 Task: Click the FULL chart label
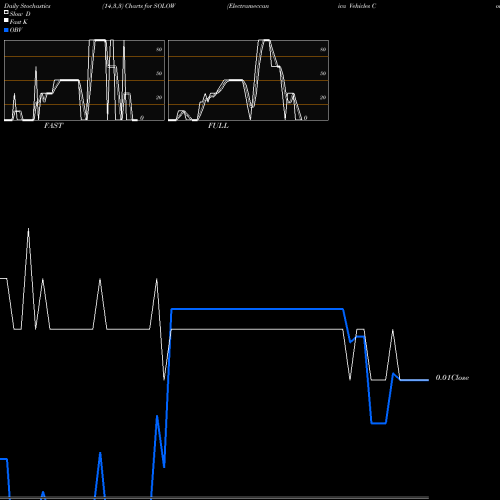coord(218,126)
